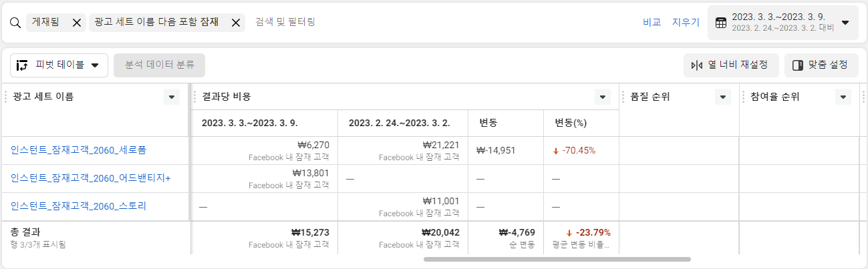Viewport: 868px width, 269px height.
Task: Open the date range dropdown arrow
Action: click(845, 22)
